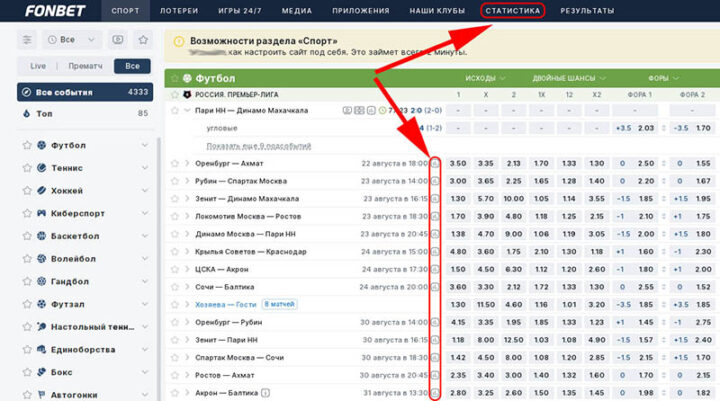The width and height of the screenshot is (720, 401).
Task: Open favorites star filter in sidebar toolbar
Action: click(143, 40)
